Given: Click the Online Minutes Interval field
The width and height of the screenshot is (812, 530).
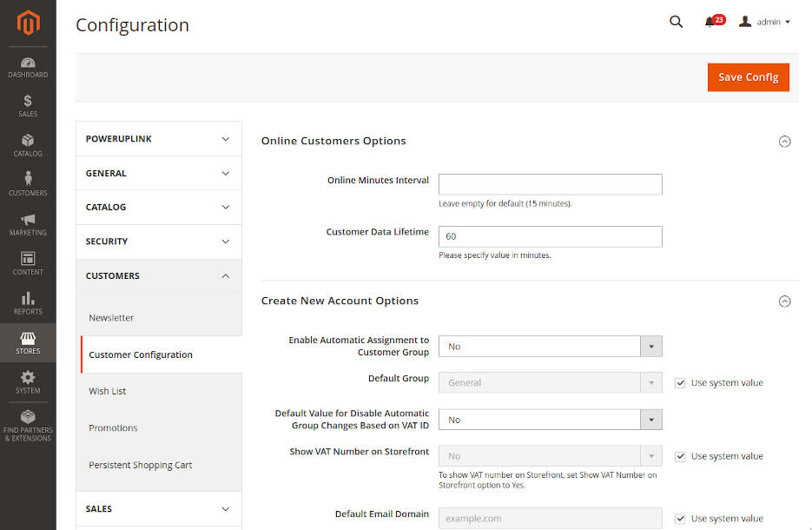Looking at the screenshot, I should tap(550, 184).
